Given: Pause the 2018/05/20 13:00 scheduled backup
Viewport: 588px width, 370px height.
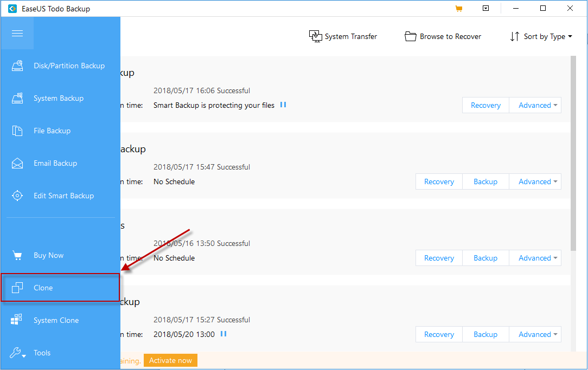Looking at the screenshot, I should 223,334.
